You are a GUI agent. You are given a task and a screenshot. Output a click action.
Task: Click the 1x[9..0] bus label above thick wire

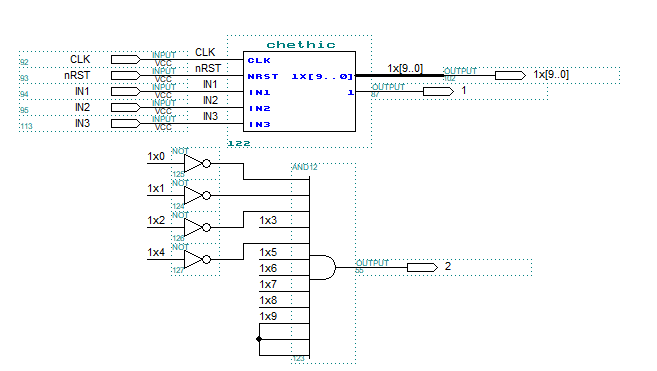pos(405,68)
